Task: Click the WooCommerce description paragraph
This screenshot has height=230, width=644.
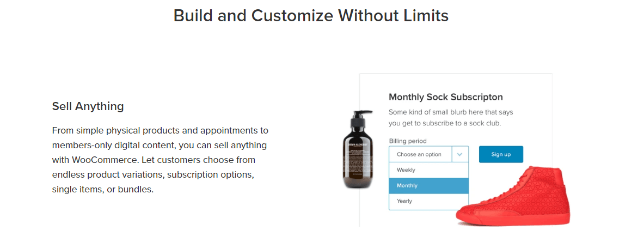Action: point(160,160)
